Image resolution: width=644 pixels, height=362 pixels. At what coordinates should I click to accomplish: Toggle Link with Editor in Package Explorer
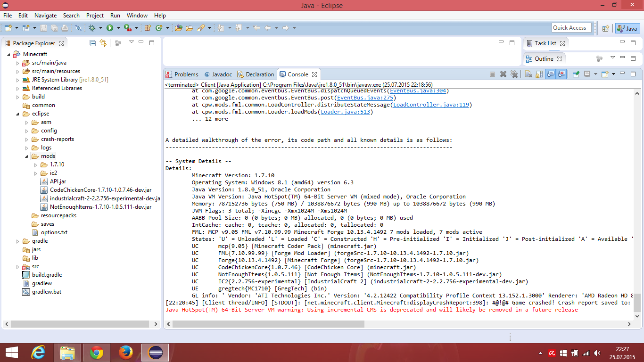tap(103, 43)
